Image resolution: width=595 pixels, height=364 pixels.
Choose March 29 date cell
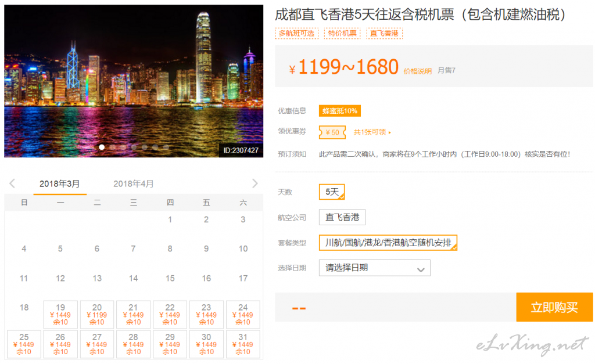[170, 344]
